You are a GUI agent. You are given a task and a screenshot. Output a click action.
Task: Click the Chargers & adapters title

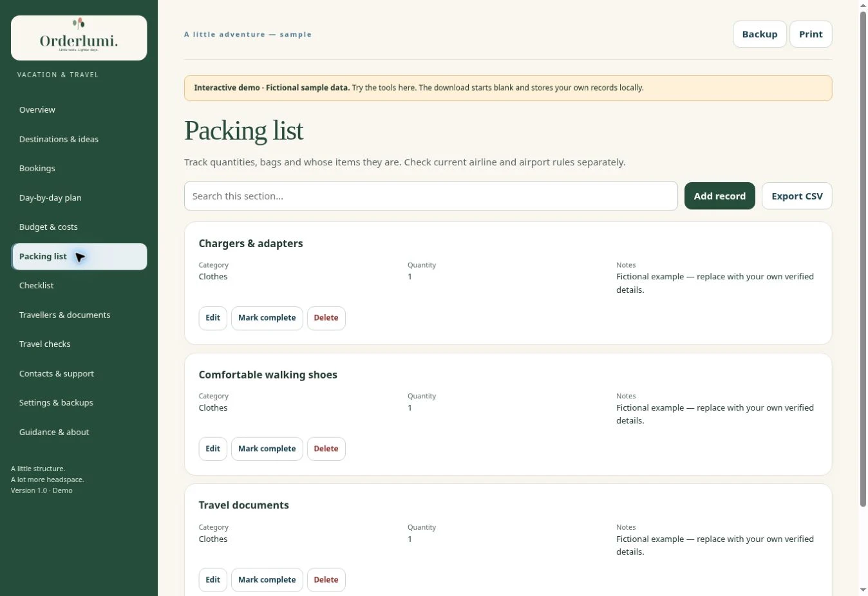[250, 243]
